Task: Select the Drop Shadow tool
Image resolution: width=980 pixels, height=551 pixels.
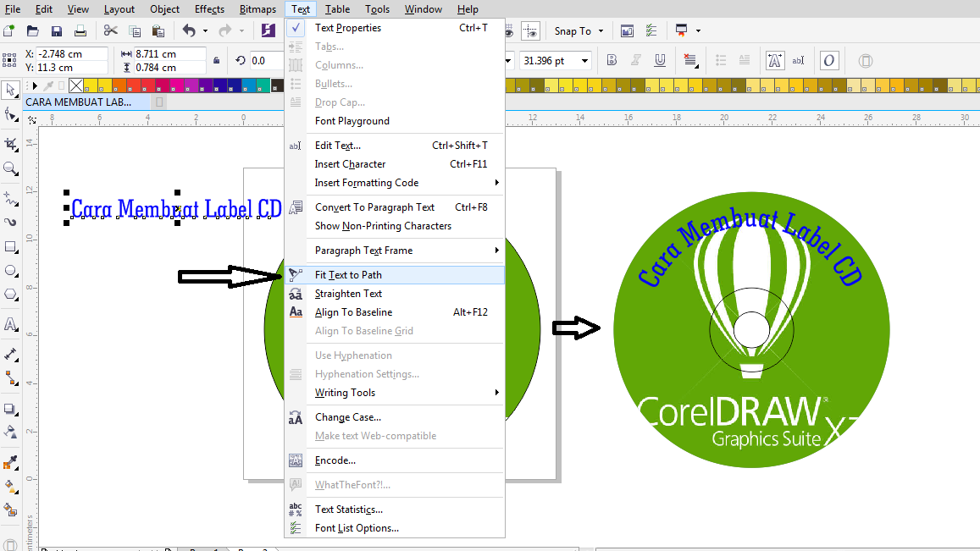Action: click(x=10, y=409)
